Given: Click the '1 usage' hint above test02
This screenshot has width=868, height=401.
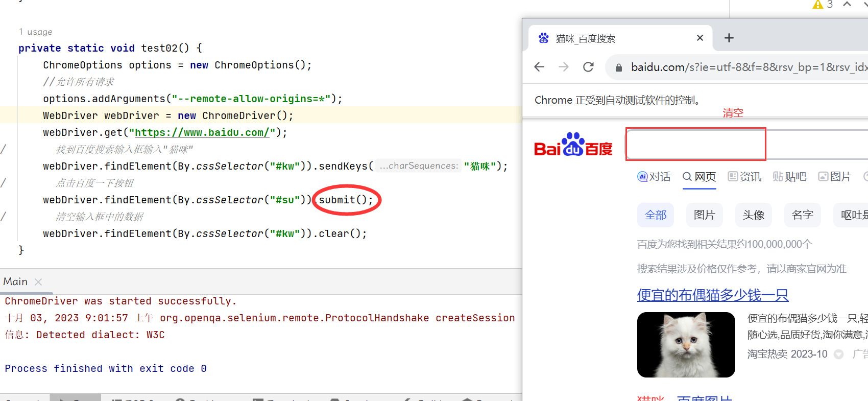Looking at the screenshot, I should 36,32.
